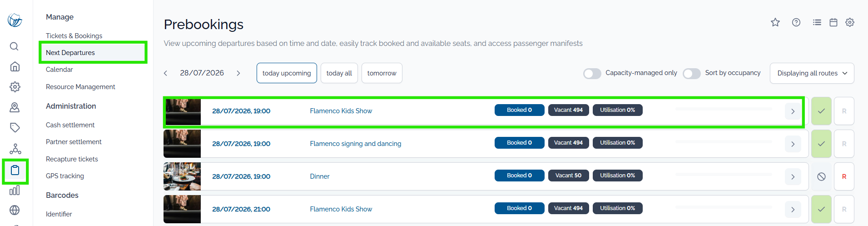Open Displaying all routes dropdown
This screenshot has width=868, height=226.
[812, 73]
